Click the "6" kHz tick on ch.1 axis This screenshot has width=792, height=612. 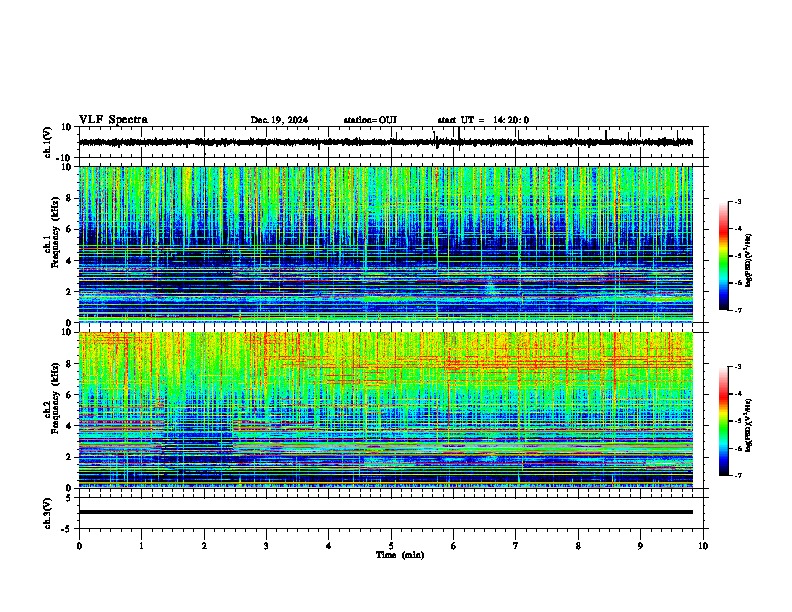pos(69,229)
